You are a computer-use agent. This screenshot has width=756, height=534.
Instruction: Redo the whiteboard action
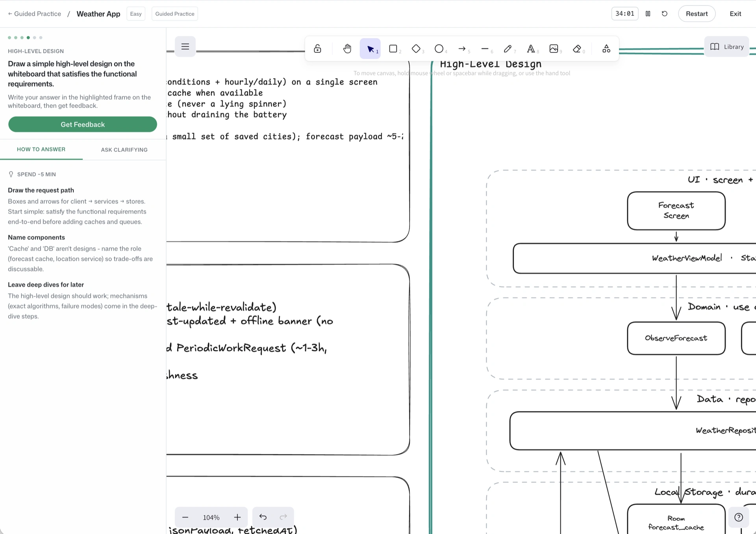(283, 517)
